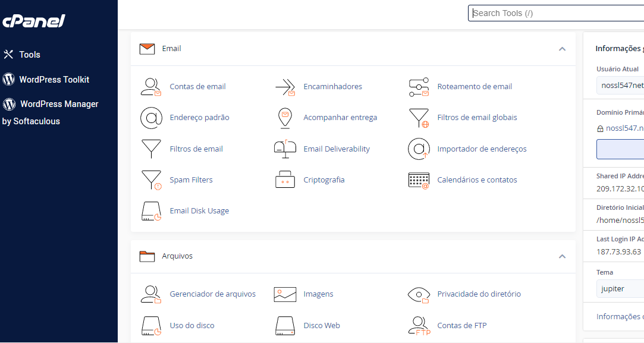Image resolution: width=644 pixels, height=343 pixels.
Task: Open Roteamento de email icon
Action: [x=419, y=87]
